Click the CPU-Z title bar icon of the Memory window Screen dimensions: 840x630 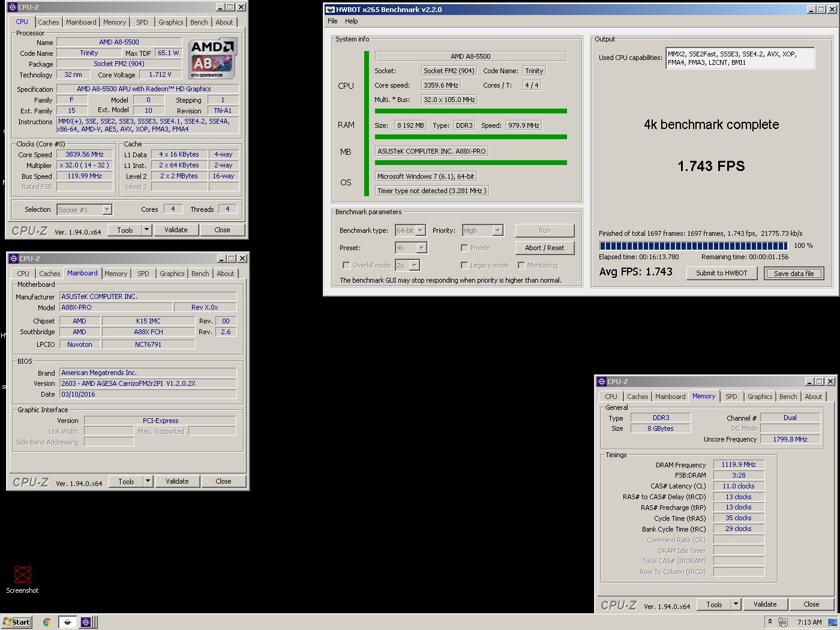[601, 382]
